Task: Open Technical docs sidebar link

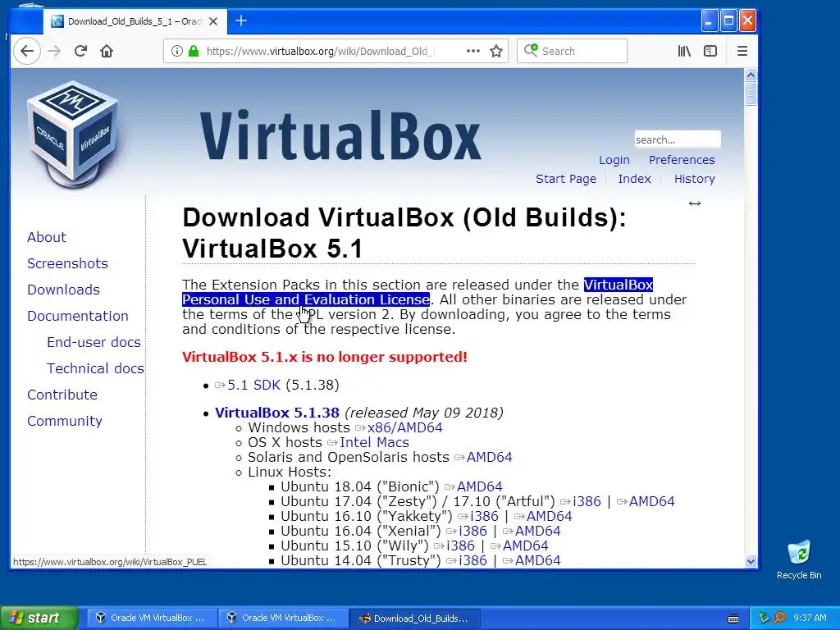Action: (95, 368)
